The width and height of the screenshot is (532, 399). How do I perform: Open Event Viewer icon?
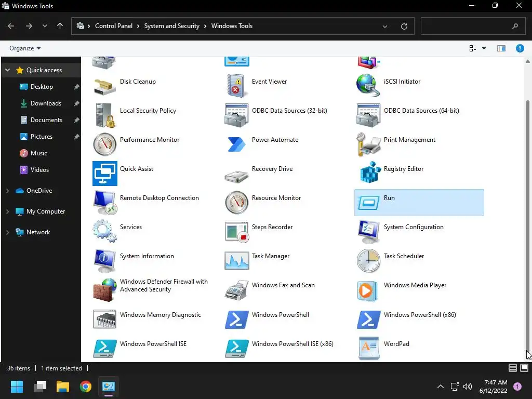(x=236, y=86)
